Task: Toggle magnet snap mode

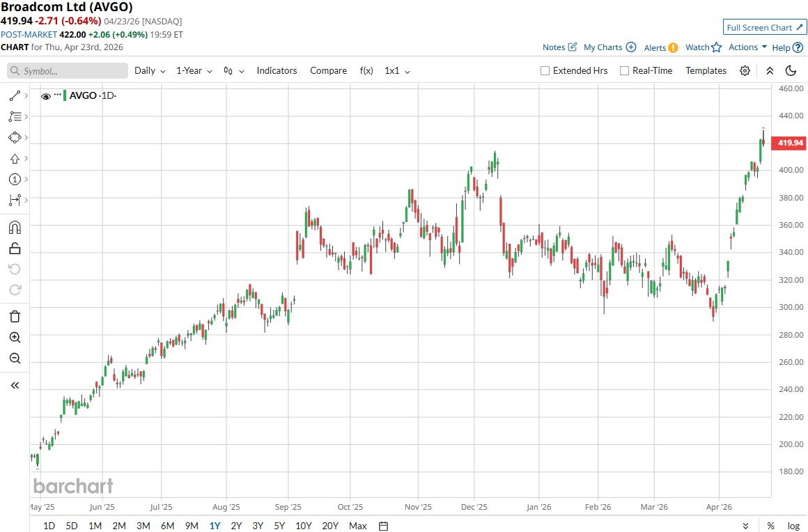Action: coord(15,228)
